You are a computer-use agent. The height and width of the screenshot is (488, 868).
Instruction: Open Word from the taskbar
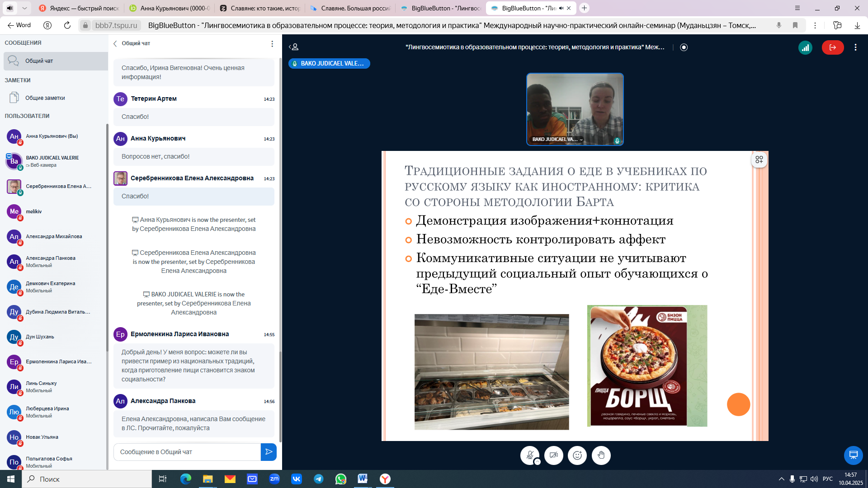pyautogui.click(x=363, y=479)
